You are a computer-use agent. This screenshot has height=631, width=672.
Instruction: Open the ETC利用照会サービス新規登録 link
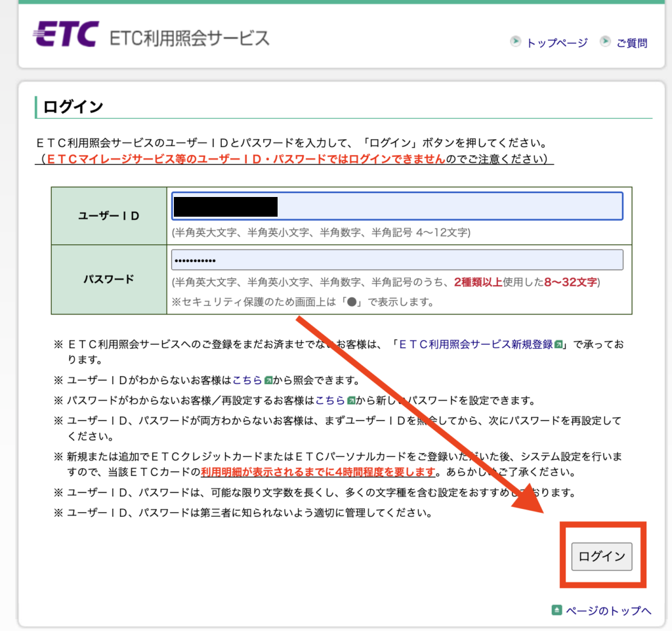point(476,344)
